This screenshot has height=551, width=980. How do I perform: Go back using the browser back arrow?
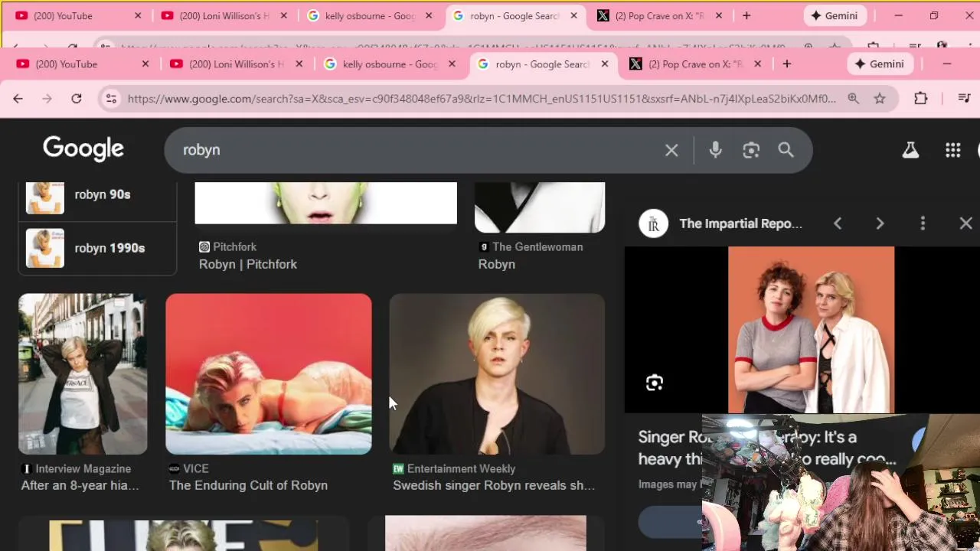click(18, 98)
